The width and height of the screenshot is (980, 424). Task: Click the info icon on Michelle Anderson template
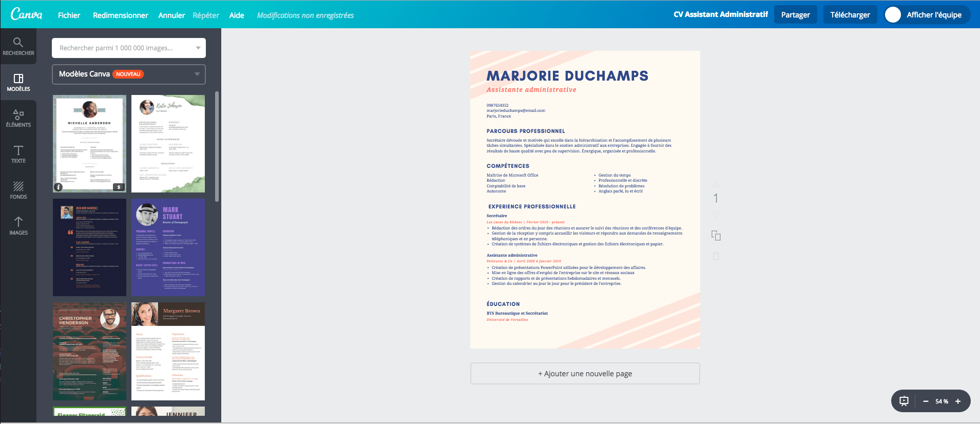(x=59, y=187)
